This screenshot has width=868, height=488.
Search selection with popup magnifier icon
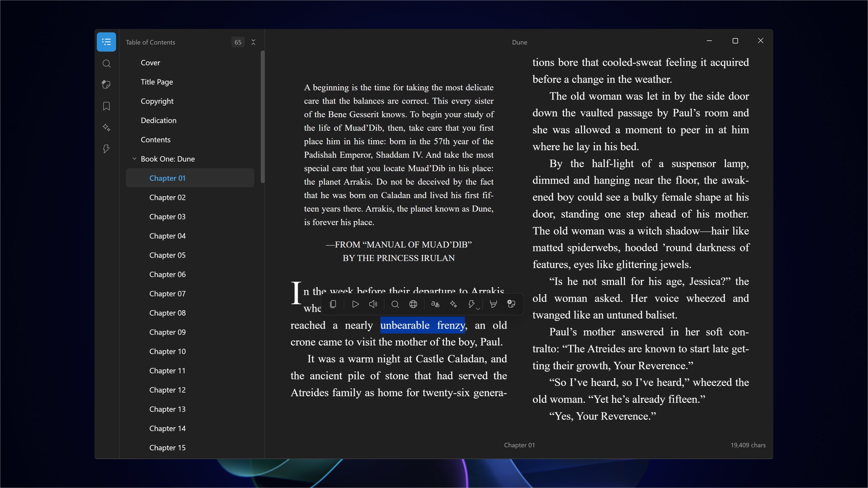point(395,304)
